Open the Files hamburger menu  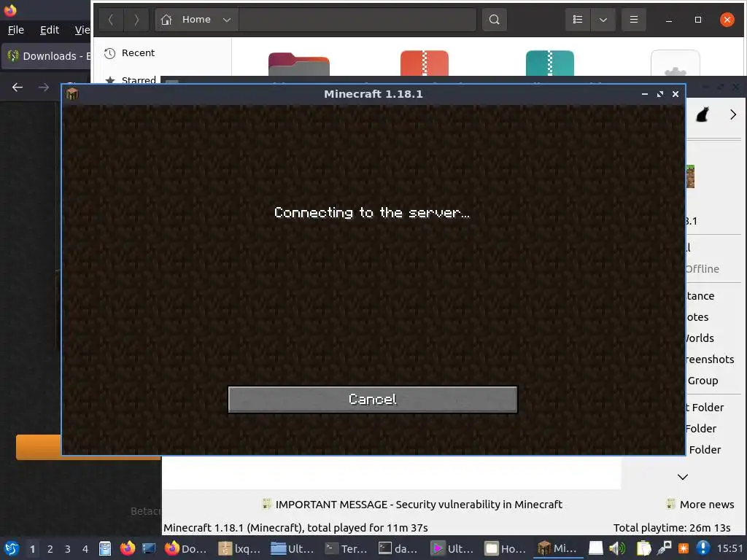point(634,20)
